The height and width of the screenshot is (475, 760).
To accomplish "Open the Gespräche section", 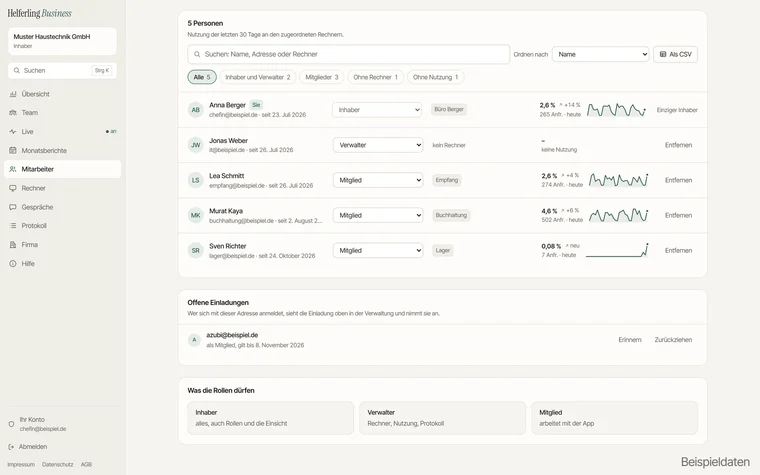I will (62, 207).
